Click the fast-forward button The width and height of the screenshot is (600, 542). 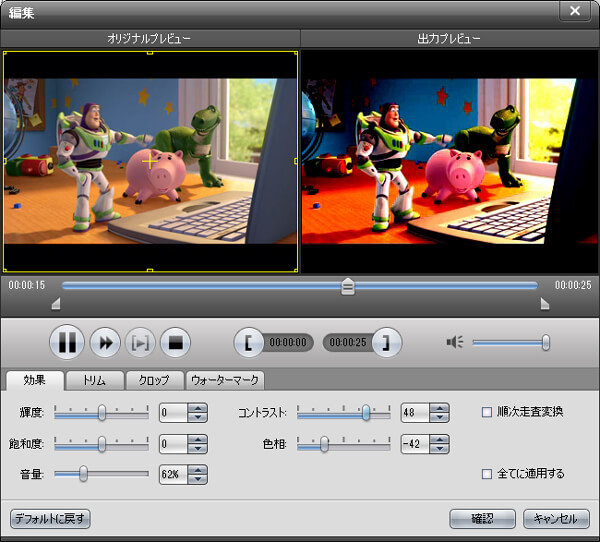pos(105,343)
